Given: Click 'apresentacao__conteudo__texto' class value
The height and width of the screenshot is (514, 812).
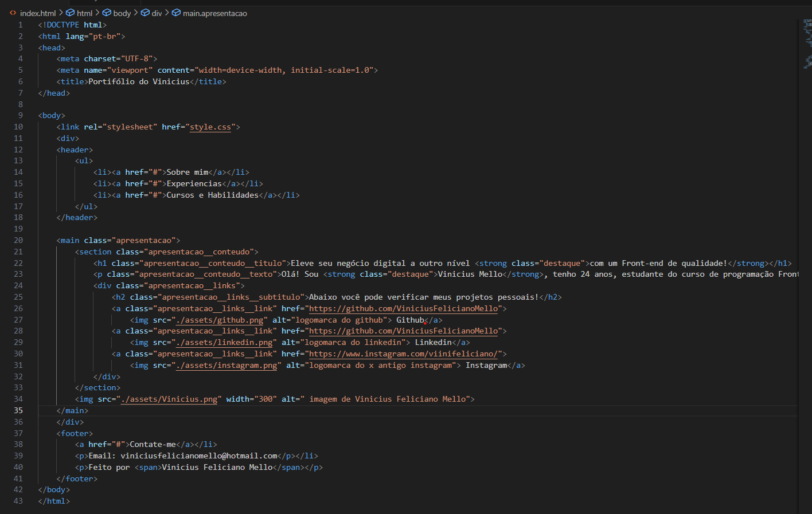Looking at the screenshot, I should coord(206,274).
